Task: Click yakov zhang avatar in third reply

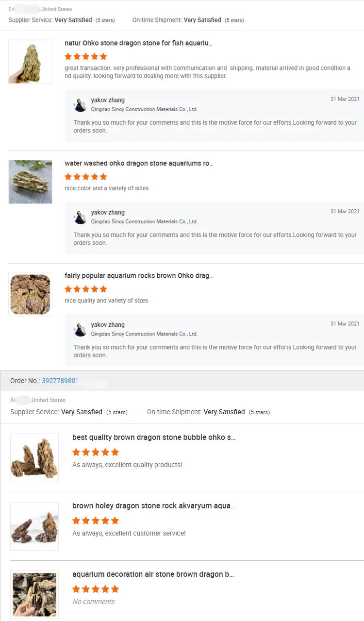Action: tap(80, 329)
